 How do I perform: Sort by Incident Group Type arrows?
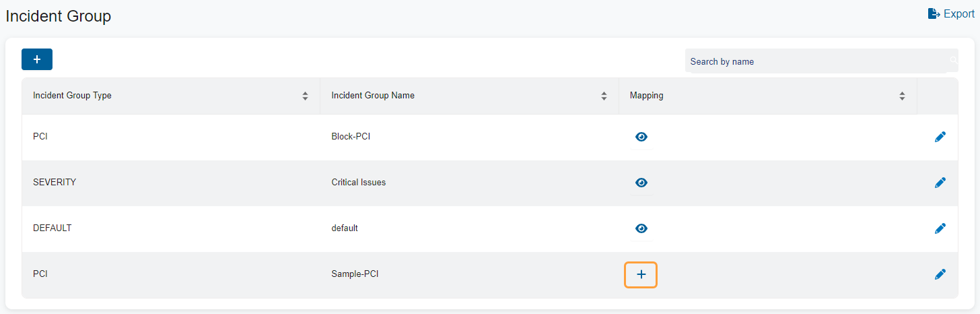[305, 96]
